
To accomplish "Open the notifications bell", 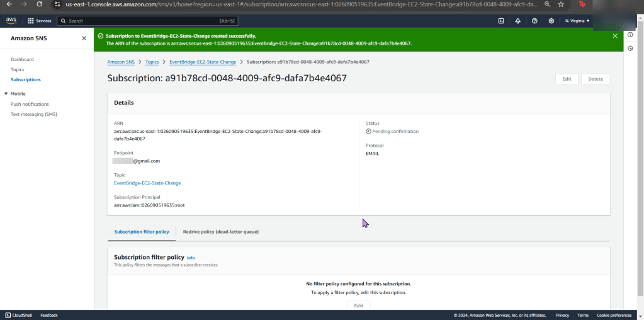I will pyautogui.click(x=517, y=21).
